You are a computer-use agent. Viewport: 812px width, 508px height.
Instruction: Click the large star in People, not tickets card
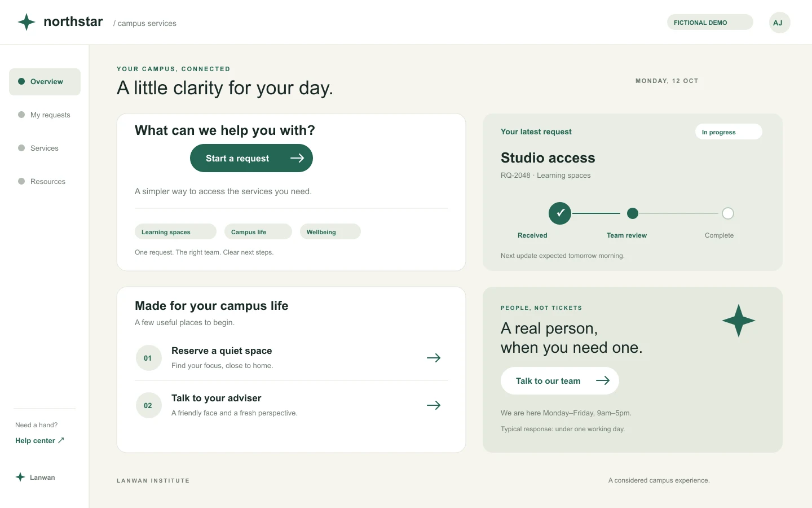(x=739, y=321)
